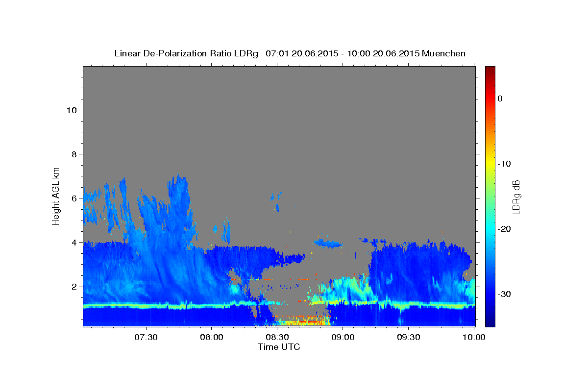Image resolution: width=588 pixels, height=392 pixels.
Task: Click the "Time UTC" axis label
Action: point(279,347)
